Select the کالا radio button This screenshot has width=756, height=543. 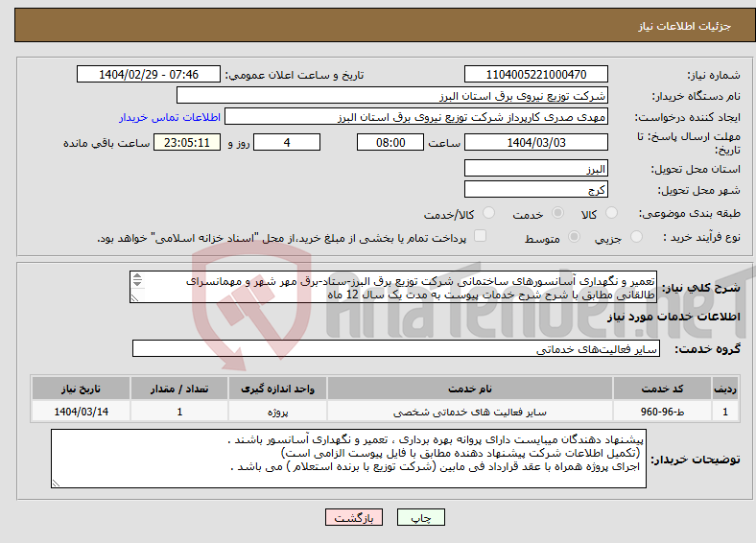611,213
